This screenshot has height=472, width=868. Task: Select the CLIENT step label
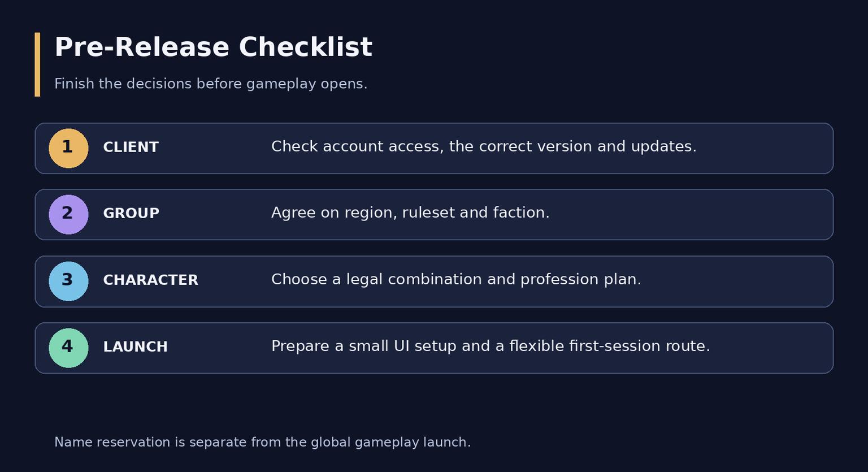tap(131, 148)
